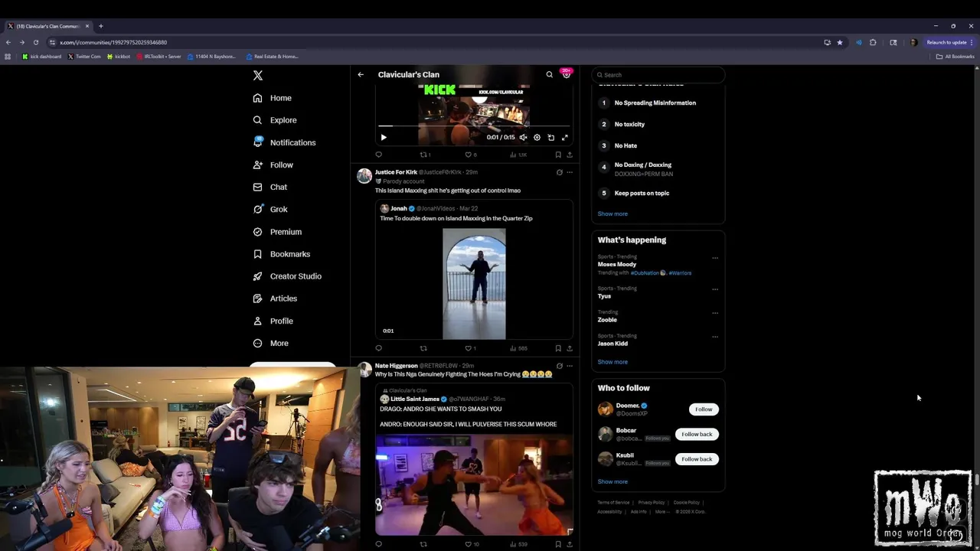Follow back the Bobcar account

click(x=697, y=434)
